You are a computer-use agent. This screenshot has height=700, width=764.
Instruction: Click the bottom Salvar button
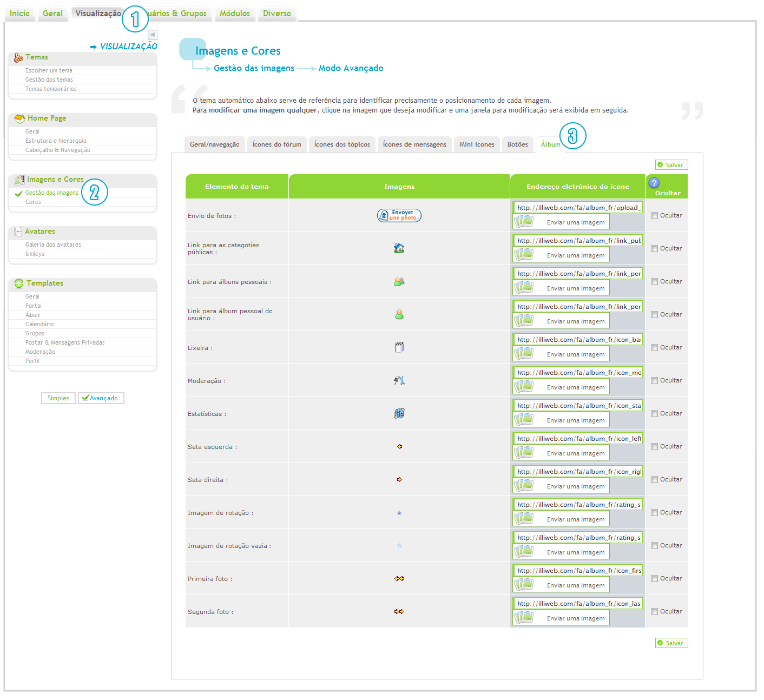click(671, 643)
